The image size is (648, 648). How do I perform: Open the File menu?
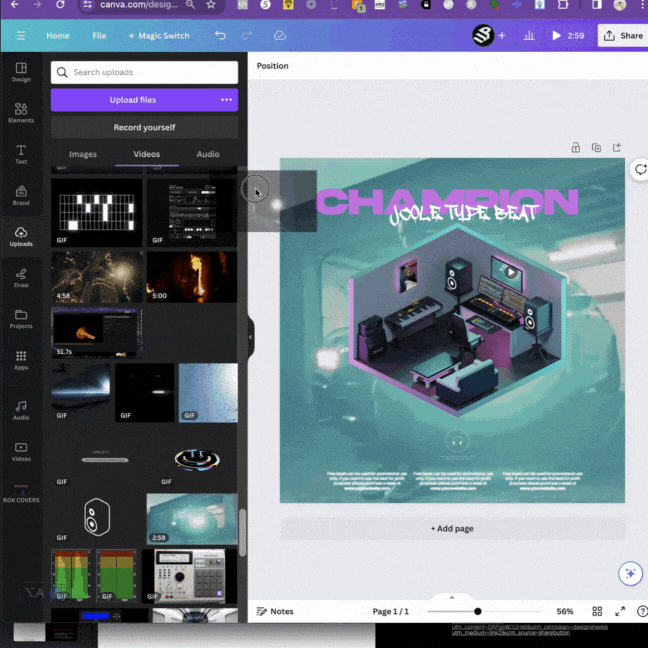(x=99, y=36)
